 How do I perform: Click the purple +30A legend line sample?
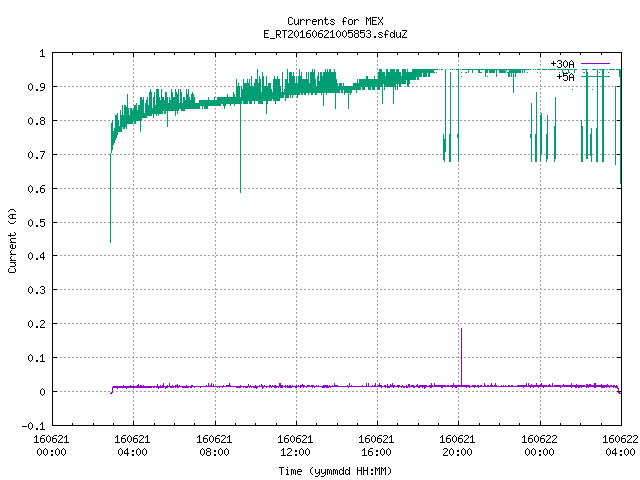596,64
